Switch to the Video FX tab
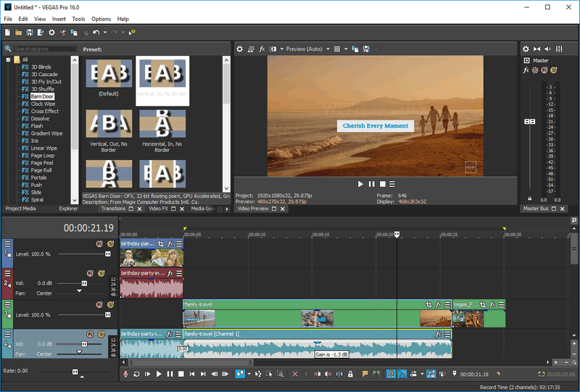 pyautogui.click(x=158, y=209)
